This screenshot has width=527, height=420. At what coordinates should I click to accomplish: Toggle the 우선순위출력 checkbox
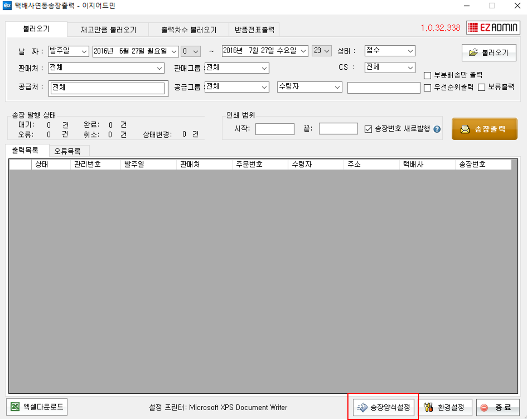[x=427, y=87]
